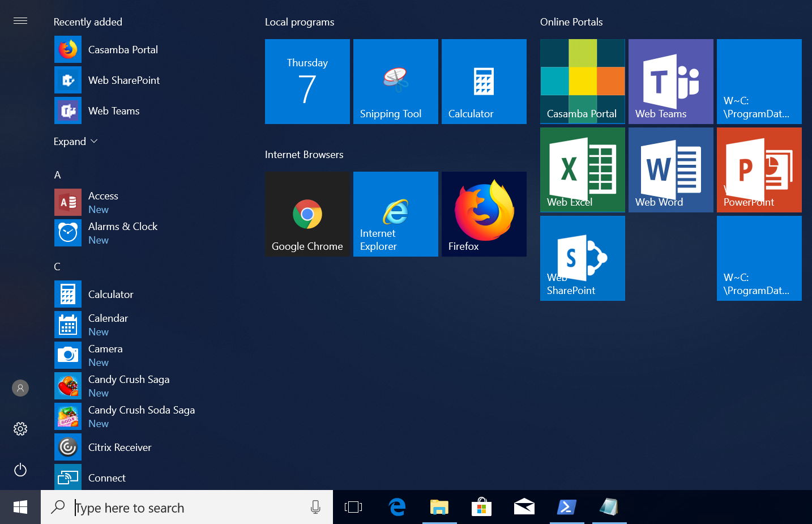Open Settings from the Start sidebar
812x524 pixels.
click(20, 429)
